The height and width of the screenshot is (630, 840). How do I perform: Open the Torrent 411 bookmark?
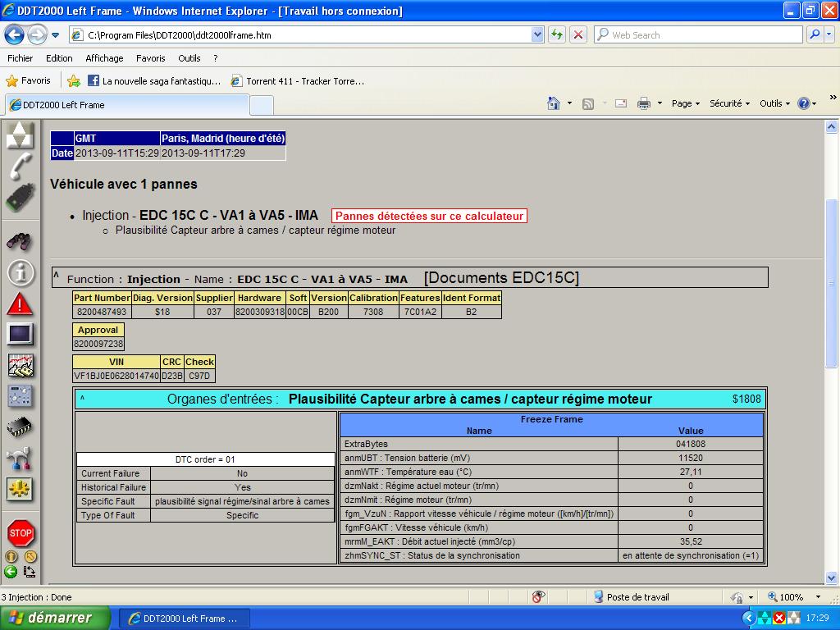tap(297, 81)
